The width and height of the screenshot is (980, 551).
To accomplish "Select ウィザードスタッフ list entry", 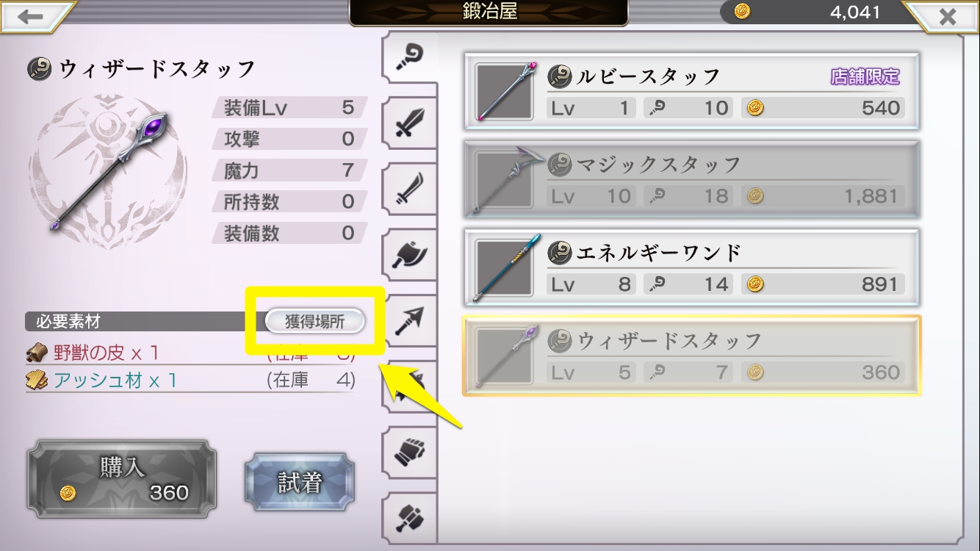I will click(691, 356).
